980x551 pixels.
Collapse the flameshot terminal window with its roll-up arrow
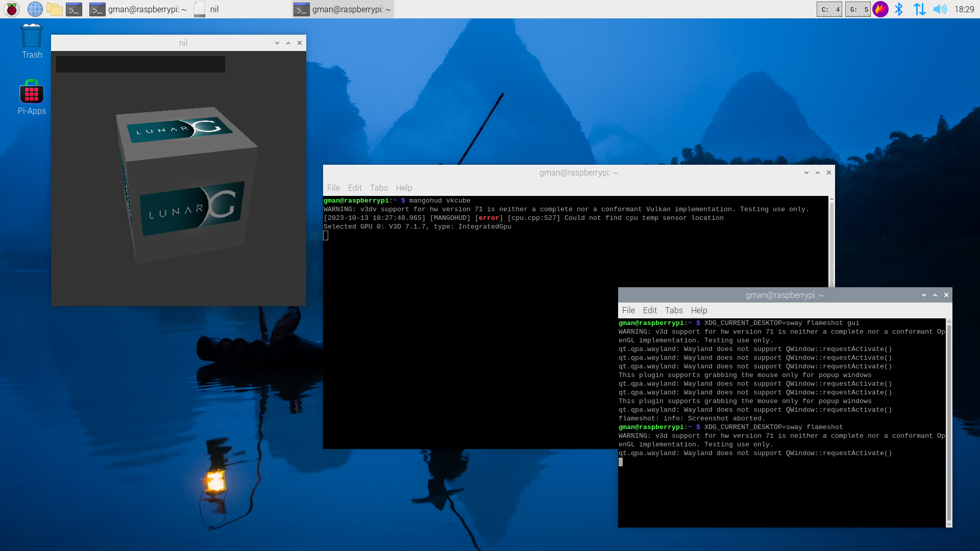[x=935, y=295]
